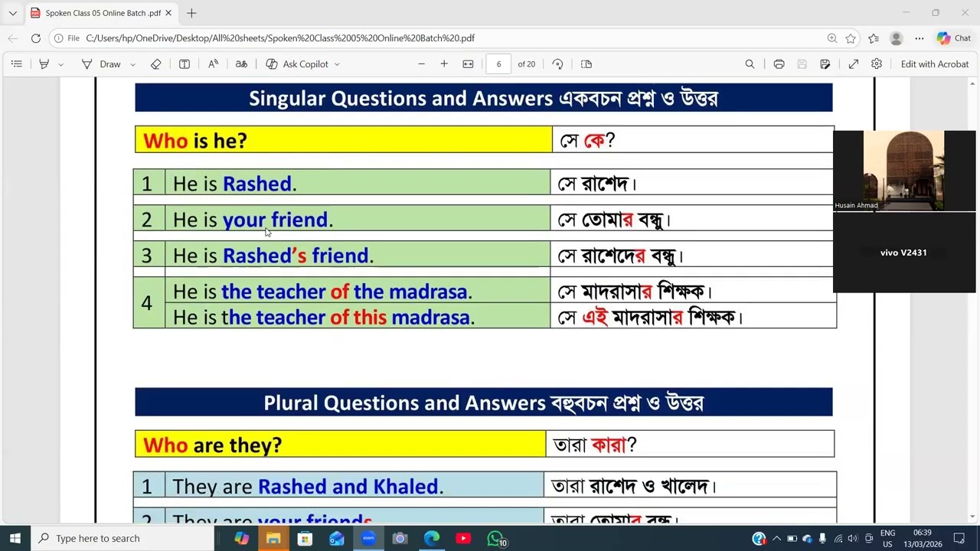Click 'He is the teacher of this madrasa.'
Image resolution: width=980 pixels, height=551 pixels.
(324, 317)
